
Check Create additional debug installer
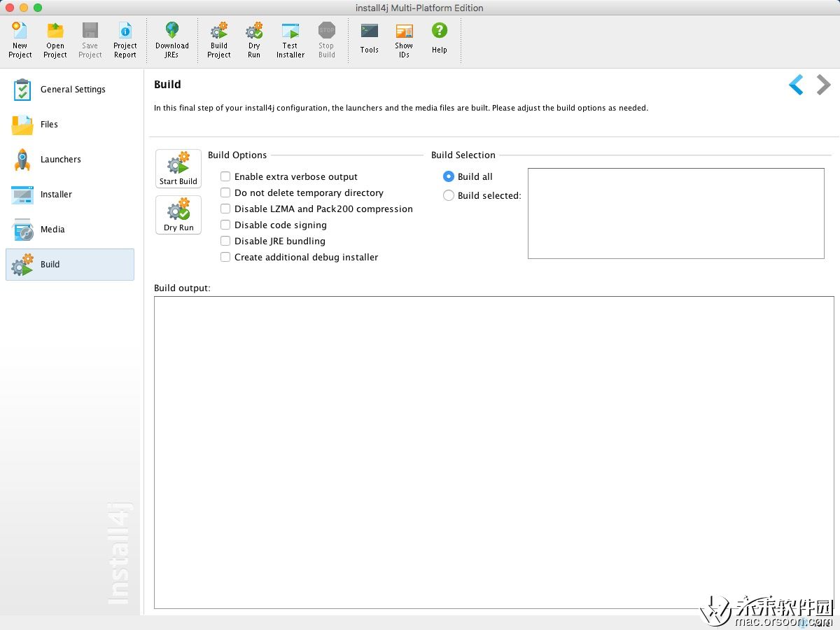click(x=225, y=257)
